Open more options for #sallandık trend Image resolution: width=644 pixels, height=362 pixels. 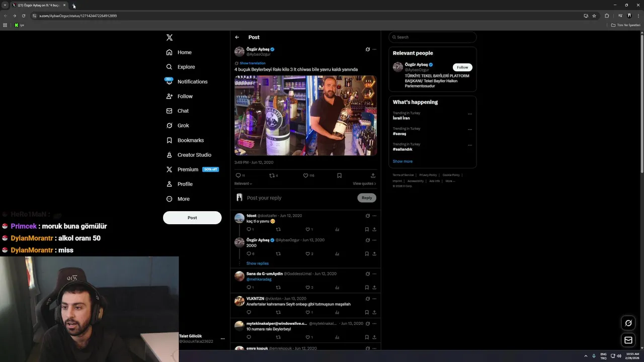point(470,145)
